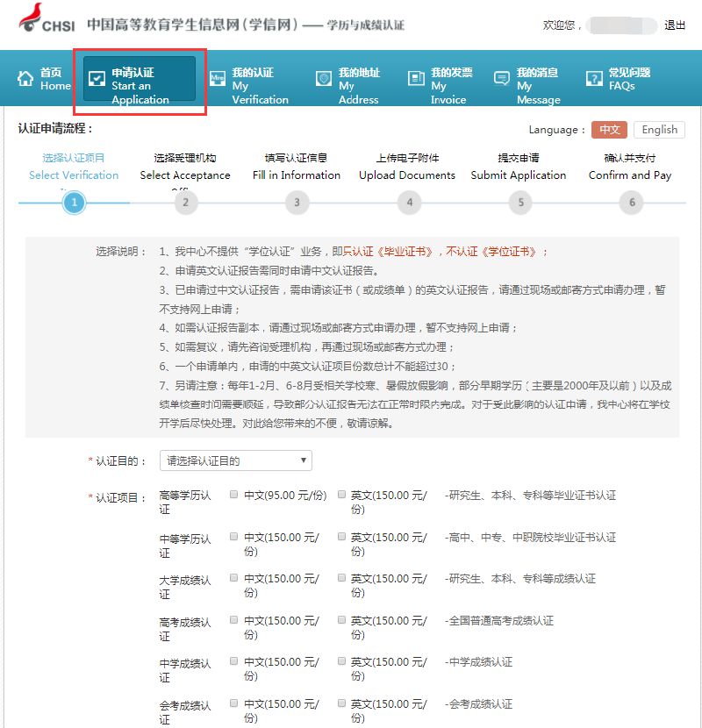This screenshot has width=702, height=728.
Task: Check 高考成绩认证 英文 checkbox
Action: [342, 620]
